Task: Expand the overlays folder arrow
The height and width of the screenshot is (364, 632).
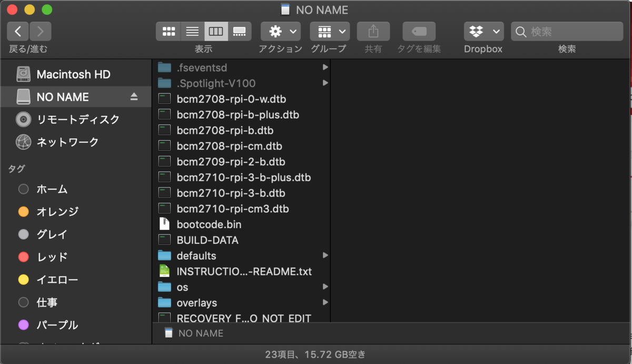Action: tap(325, 302)
